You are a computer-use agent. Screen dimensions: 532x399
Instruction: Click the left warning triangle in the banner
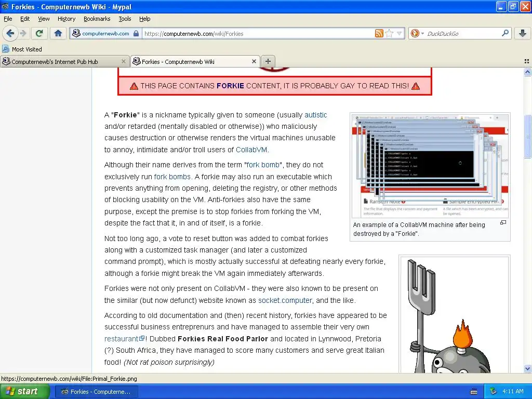(x=134, y=86)
